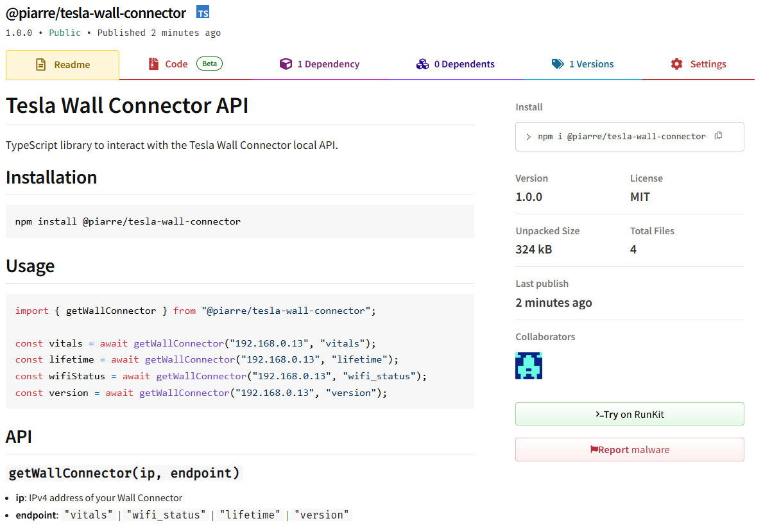772x532 pixels.
Task: Click the Settings gear icon
Action: (x=676, y=64)
